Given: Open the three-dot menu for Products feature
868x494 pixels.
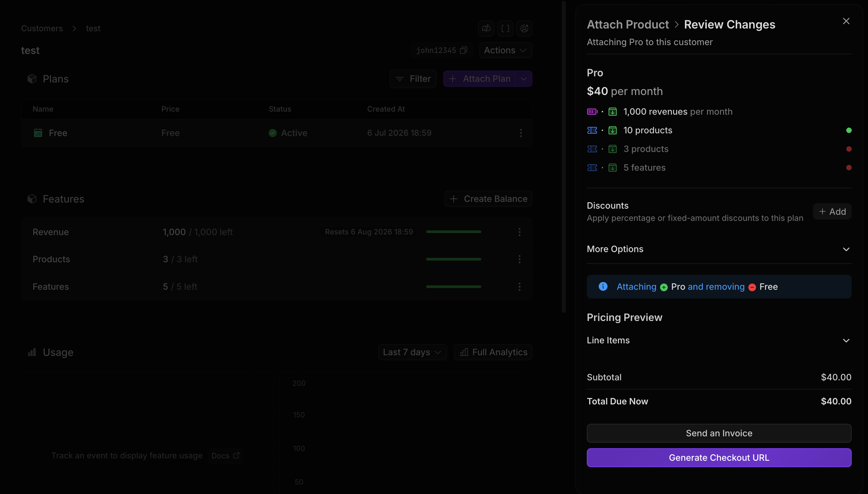Looking at the screenshot, I should click(x=519, y=259).
